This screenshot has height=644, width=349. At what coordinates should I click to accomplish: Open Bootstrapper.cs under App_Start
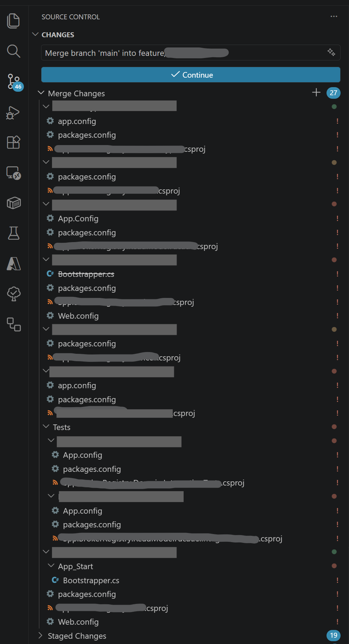pyautogui.click(x=91, y=580)
